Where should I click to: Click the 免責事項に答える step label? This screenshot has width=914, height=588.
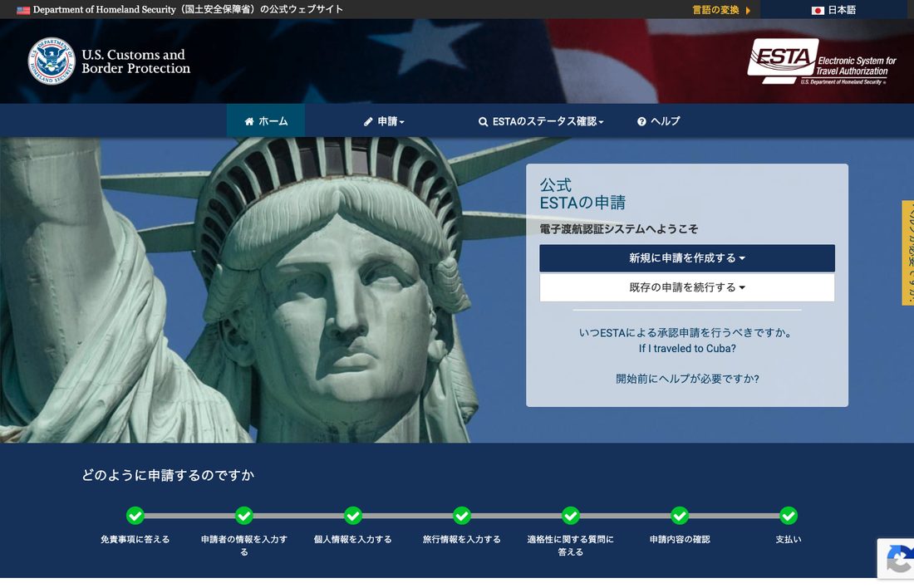[x=135, y=540]
